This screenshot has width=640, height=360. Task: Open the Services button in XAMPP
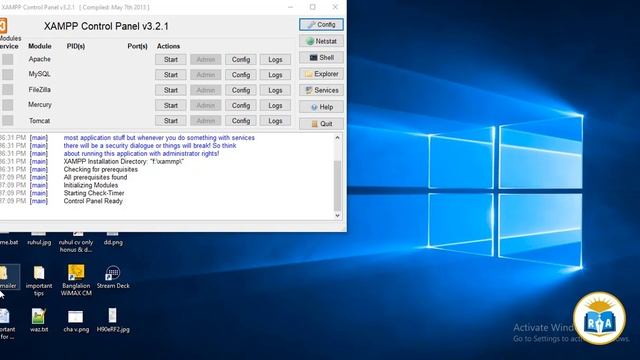pyautogui.click(x=321, y=90)
